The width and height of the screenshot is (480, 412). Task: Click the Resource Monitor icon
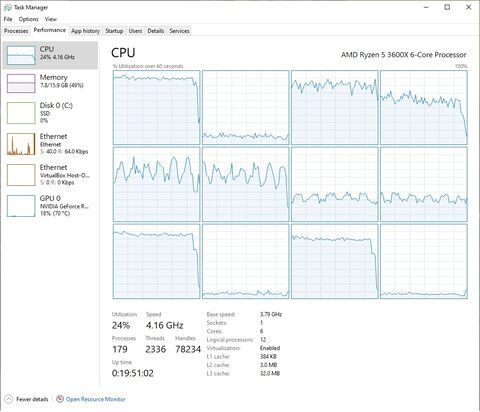tap(60, 399)
